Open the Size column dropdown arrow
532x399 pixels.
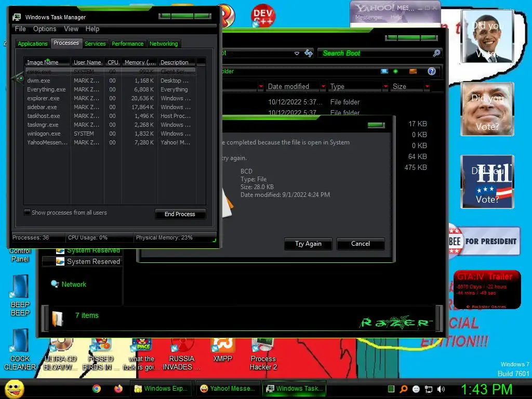tap(427, 87)
